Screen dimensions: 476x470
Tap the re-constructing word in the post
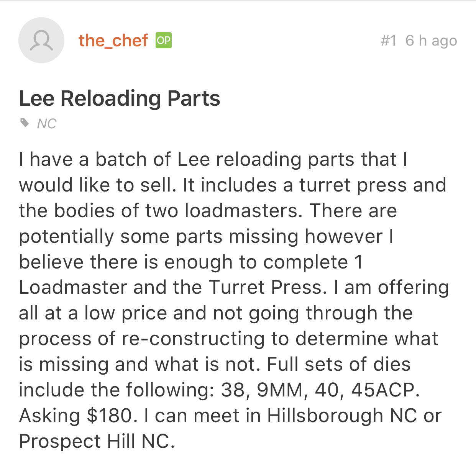coord(193,339)
